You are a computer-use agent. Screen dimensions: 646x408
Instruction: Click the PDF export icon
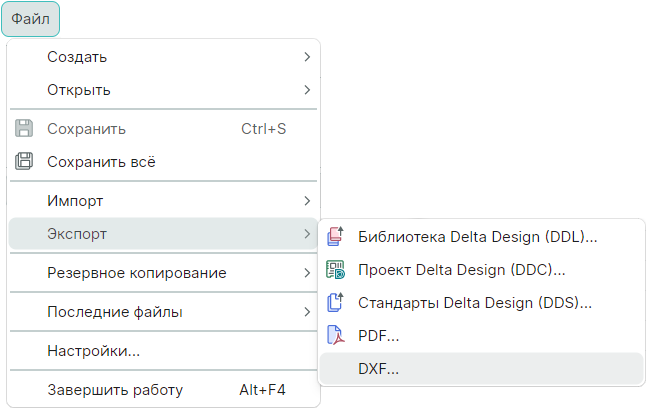pyautogui.click(x=336, y=337)
